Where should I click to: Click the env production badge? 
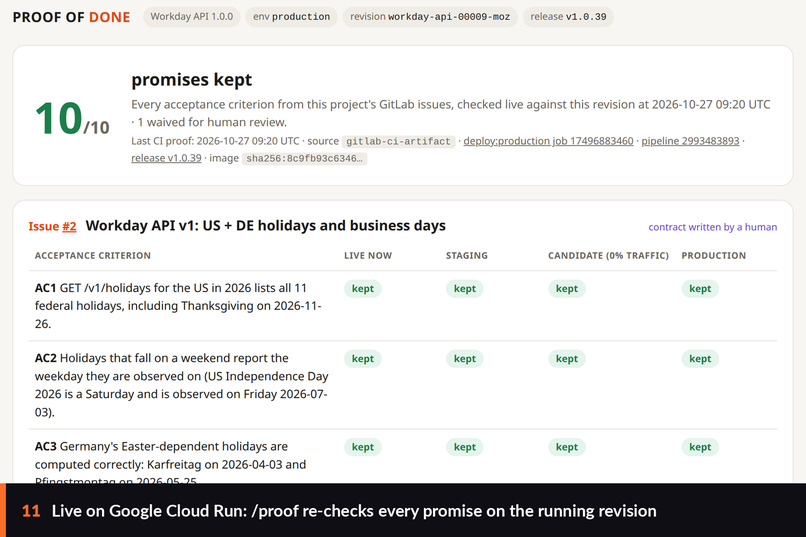291,16
